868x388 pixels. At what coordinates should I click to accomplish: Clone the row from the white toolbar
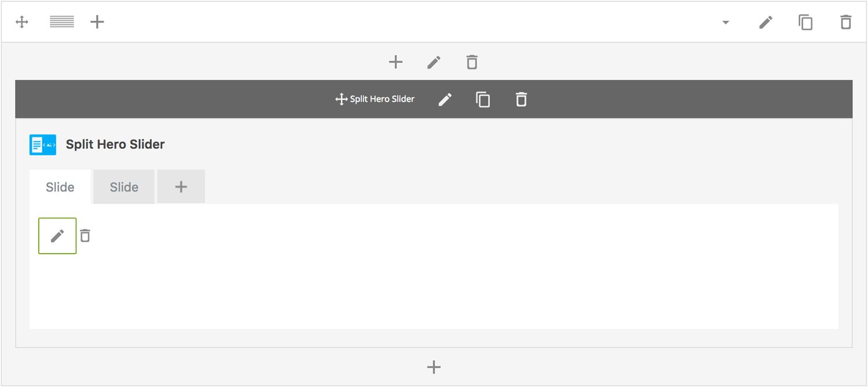coord(806,23)
